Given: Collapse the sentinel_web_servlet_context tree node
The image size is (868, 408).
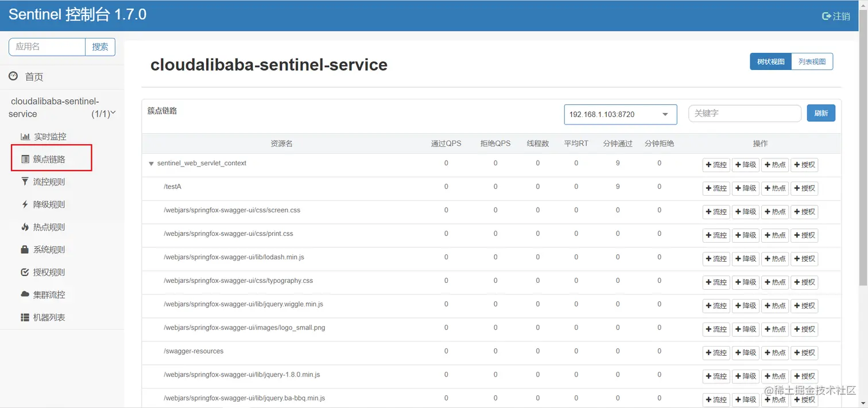Looking at the screenshot, I should (152, 164).
